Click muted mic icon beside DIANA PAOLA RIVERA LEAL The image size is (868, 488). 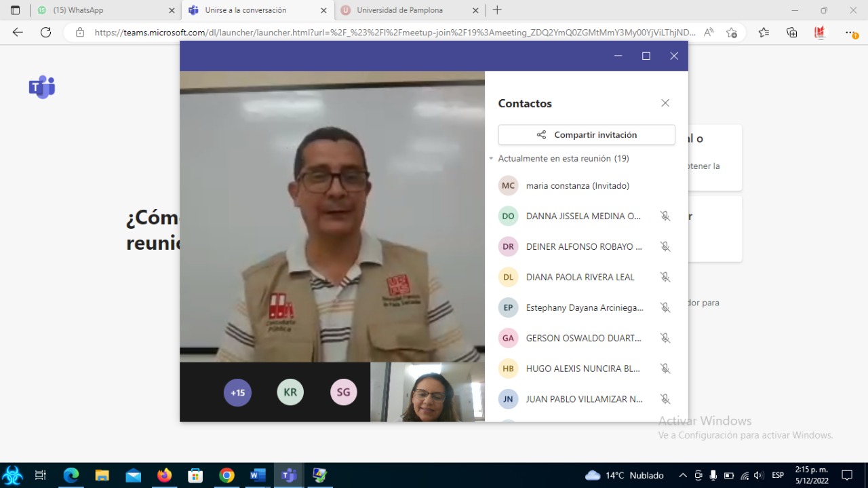click(x=665, y=277)
